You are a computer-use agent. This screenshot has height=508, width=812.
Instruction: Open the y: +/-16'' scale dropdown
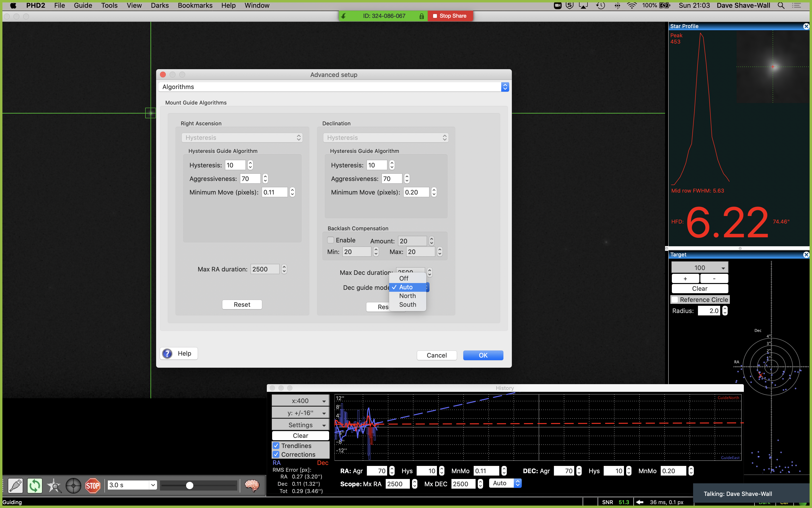(x=300, y=413)
